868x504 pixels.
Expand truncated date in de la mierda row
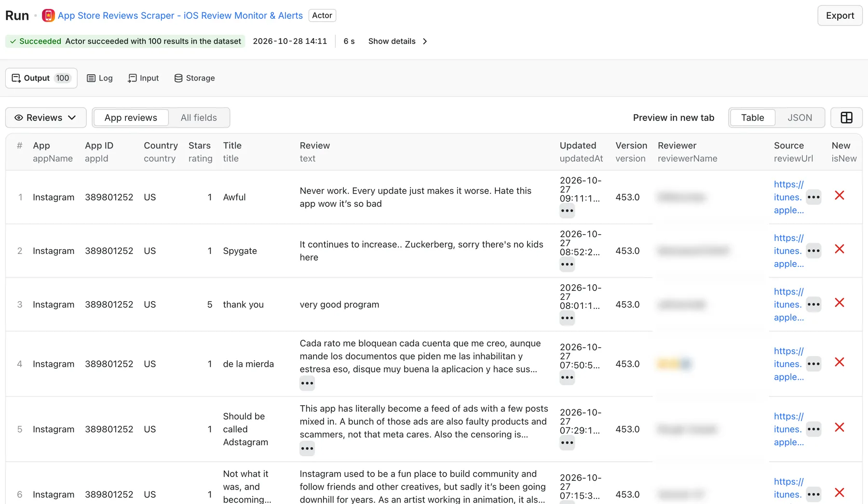[x=567, y=377]
